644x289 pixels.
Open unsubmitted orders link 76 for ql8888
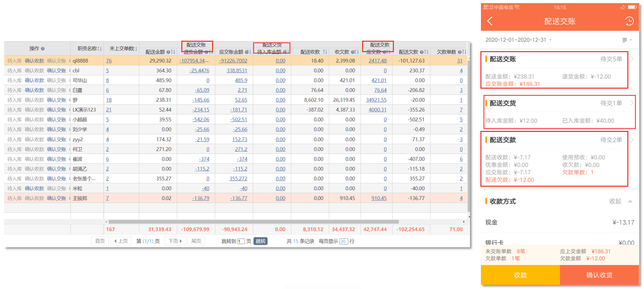(108, 61)
